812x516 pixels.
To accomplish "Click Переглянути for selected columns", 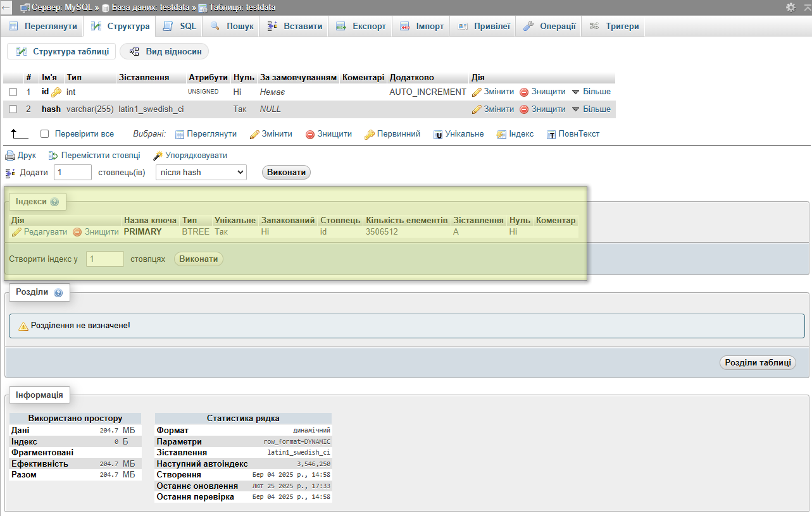I will [x=206, y=134].
